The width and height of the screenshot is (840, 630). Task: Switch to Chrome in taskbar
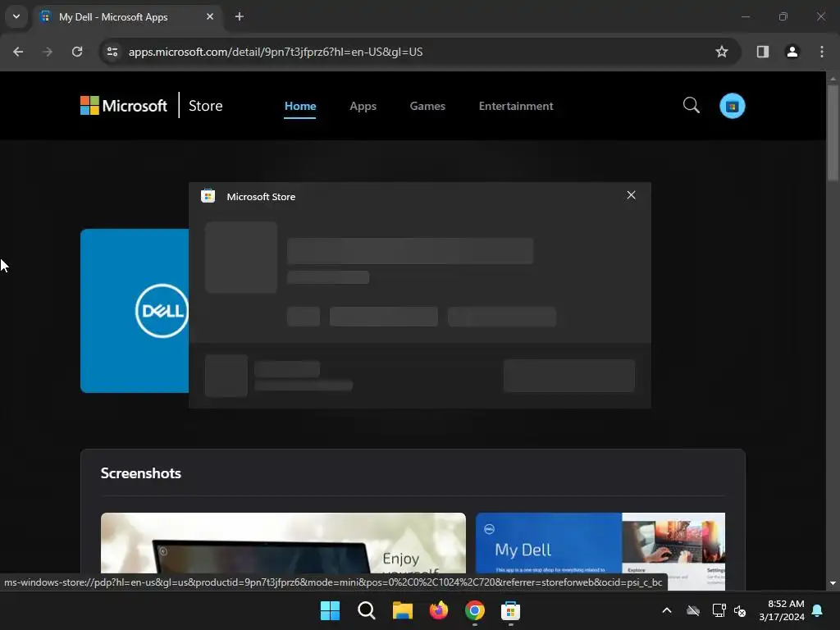coord(475,610)
